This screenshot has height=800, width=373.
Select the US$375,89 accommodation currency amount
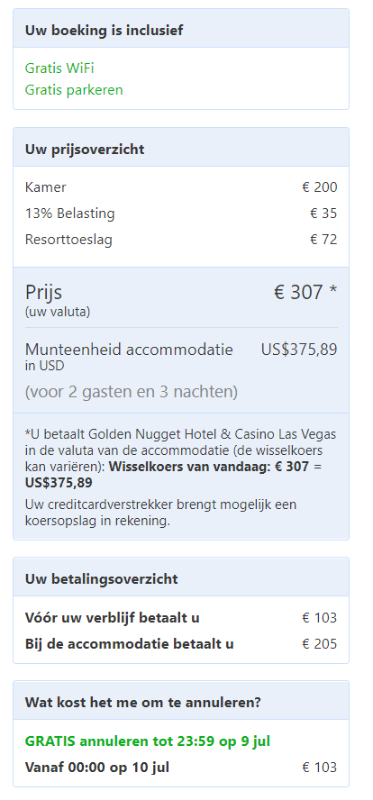[x=299, y=349]
